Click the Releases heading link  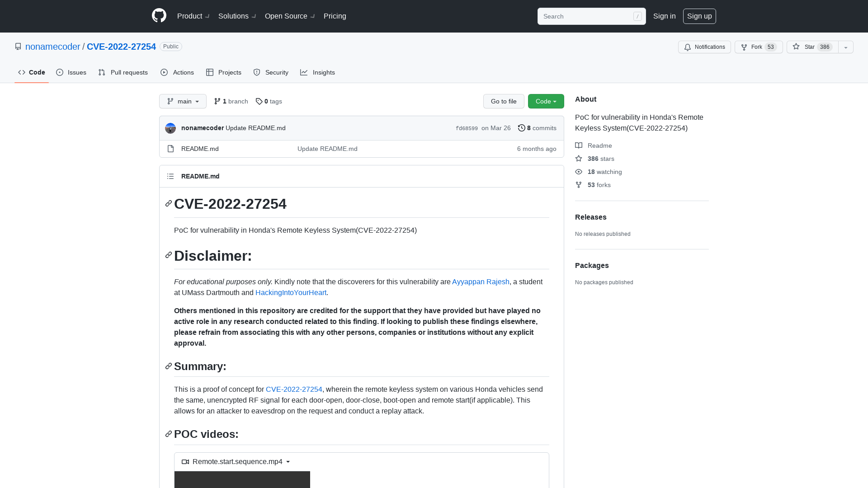click(x=591, y=217)
